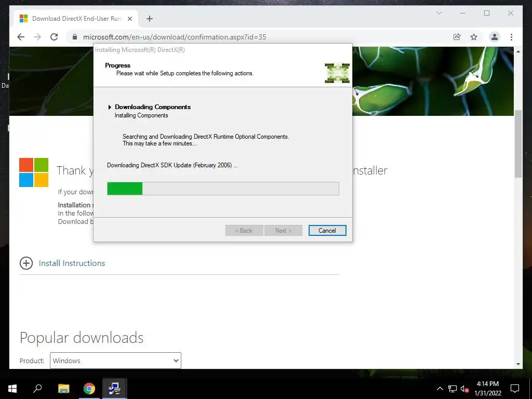Image resolution: width=532 pixels, height=399 pixels.
Task: Close the Download DirectX tab
Action: click(129, 19)
